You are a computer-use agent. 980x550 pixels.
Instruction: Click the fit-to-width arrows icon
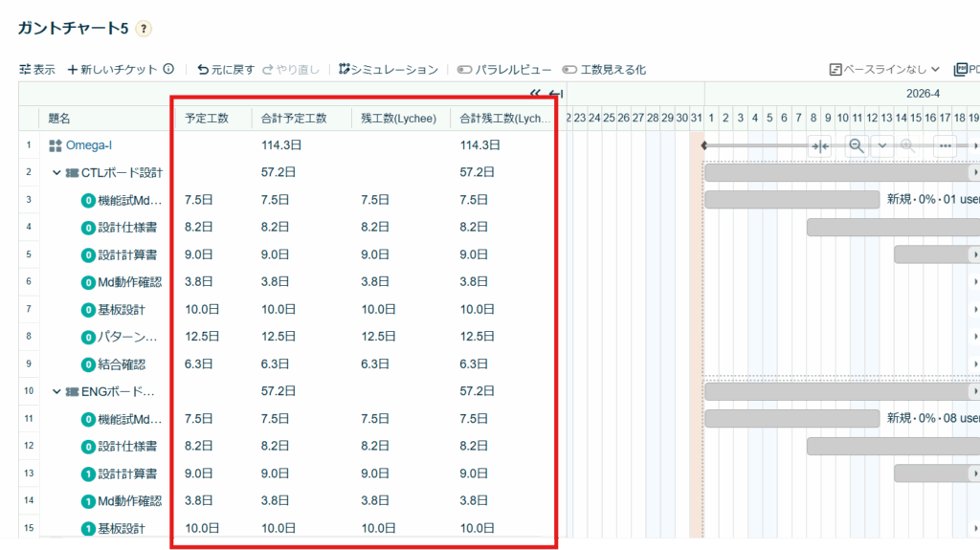(819, 145)
